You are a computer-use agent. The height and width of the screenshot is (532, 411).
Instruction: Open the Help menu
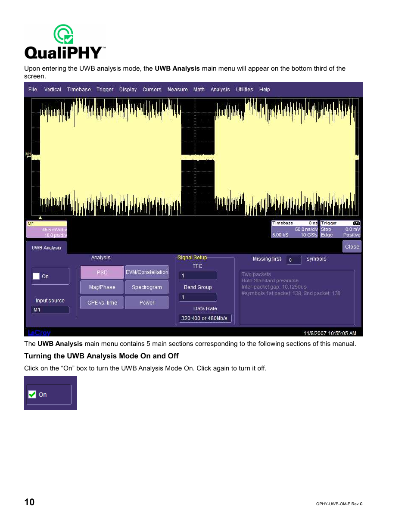[265, 90]
